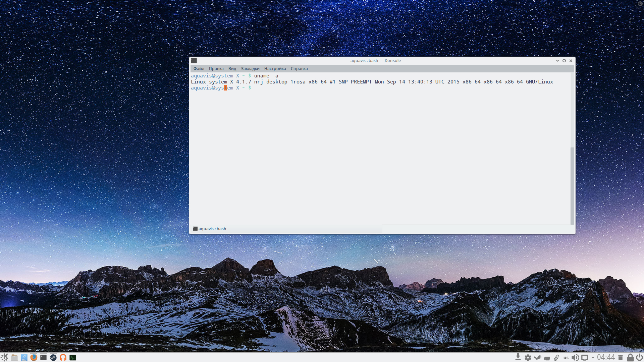Open the Файл menu
Screen dimensions: 644x362
pos(199,68)
